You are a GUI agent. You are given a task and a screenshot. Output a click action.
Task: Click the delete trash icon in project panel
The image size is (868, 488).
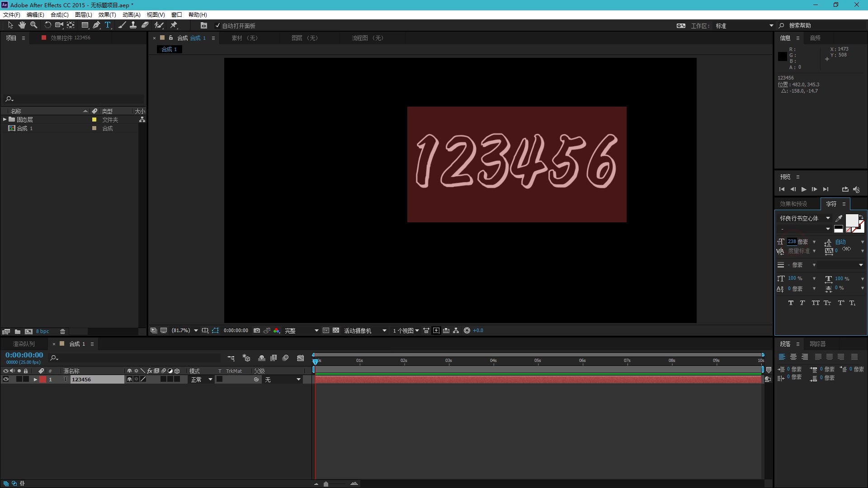point(63,332)
